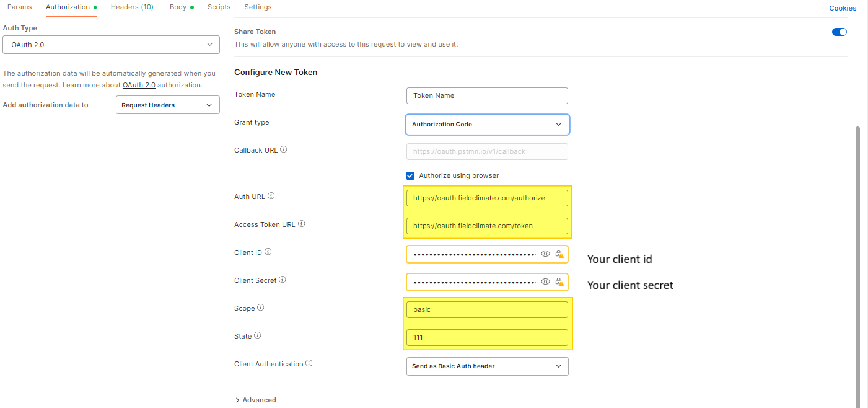Click the info icon next to Scope
This screenshot has width=868, height=408.
point(261,308)
